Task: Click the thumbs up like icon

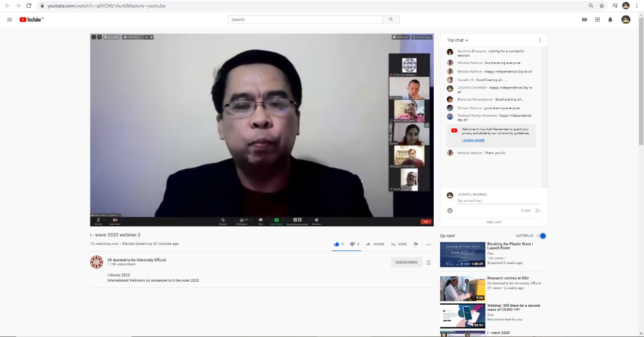Action: pos(337,244)
